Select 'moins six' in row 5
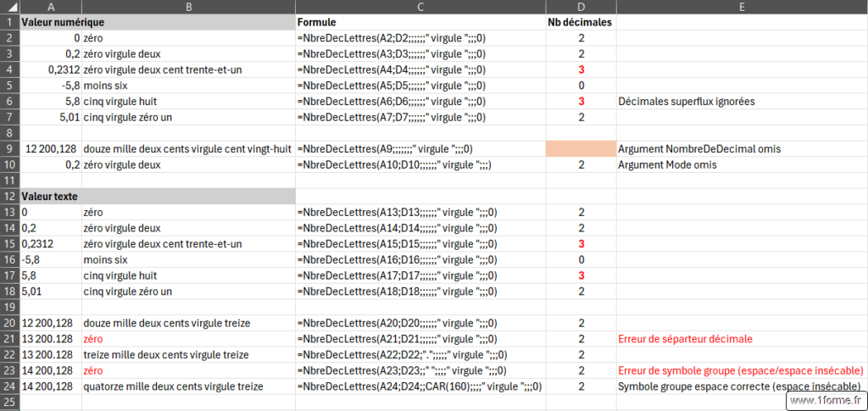The image size is (868, 411). 189,86
